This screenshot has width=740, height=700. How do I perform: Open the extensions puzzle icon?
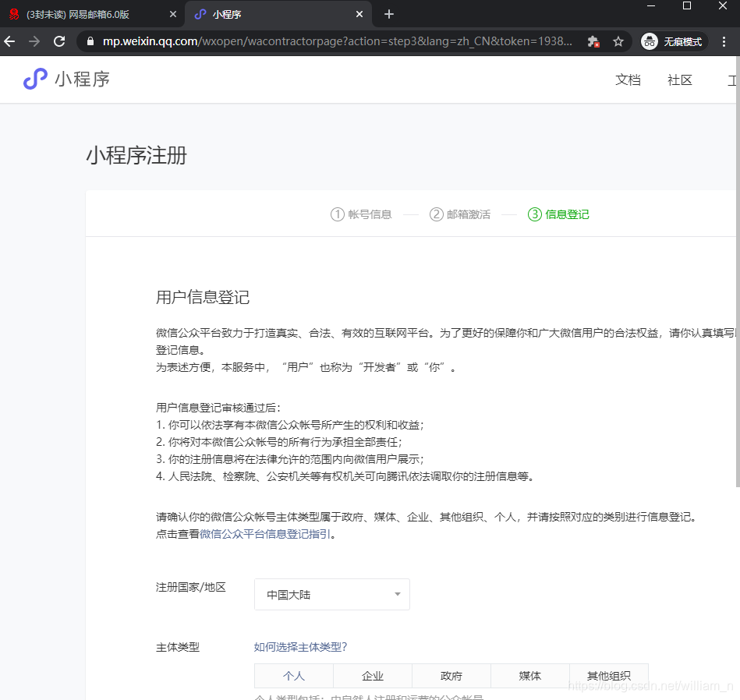(x=593, y=41)
